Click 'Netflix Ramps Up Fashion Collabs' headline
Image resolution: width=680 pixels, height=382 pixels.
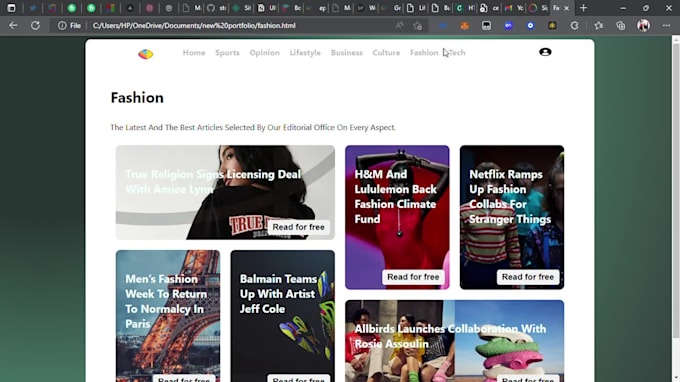click(x=510, y=196)
